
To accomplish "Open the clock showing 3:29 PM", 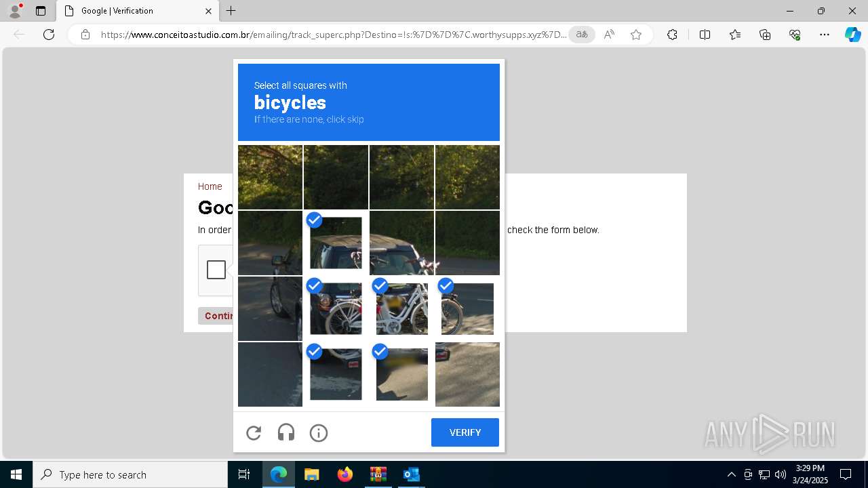I will (x=810, y=474).
